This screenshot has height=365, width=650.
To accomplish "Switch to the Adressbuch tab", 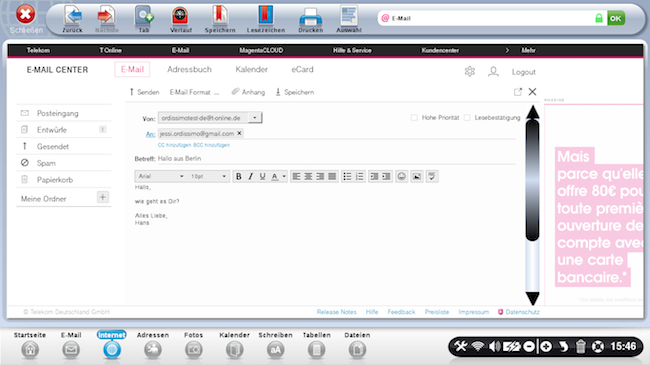I will (x=189, y=69).
